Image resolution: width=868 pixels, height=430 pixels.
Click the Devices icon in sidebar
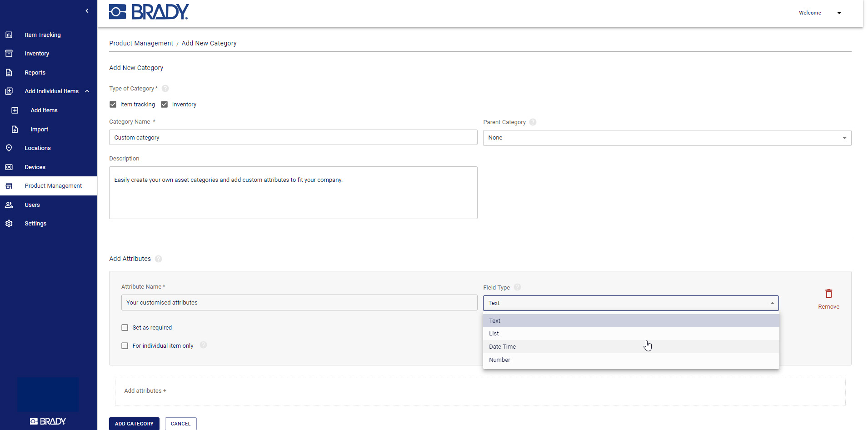point(9,167)
